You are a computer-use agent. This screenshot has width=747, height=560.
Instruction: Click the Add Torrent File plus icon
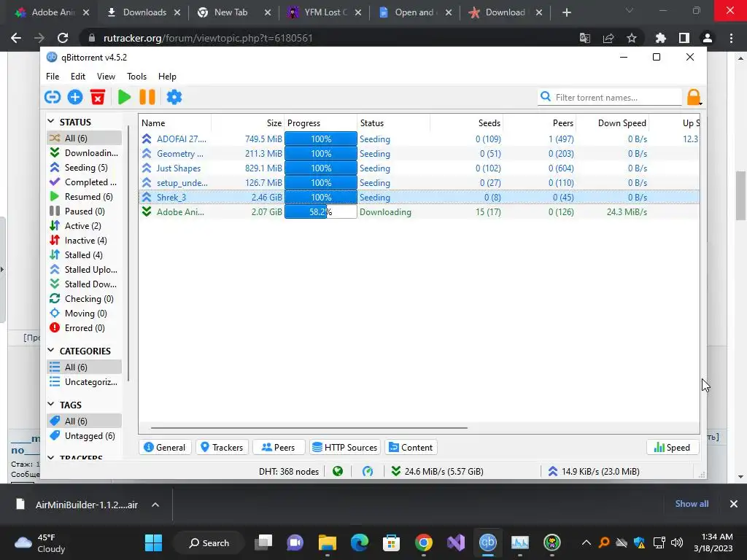coord(75,97)
